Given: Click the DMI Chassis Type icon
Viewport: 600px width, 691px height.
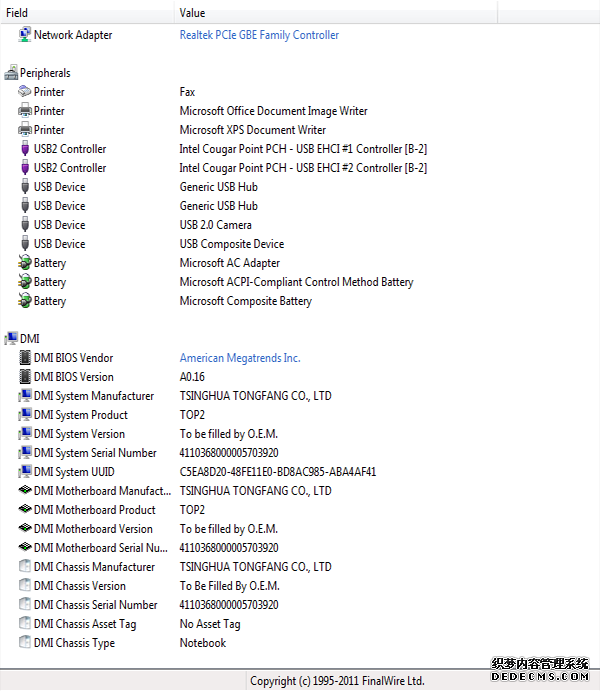Looking at the screenshot, I should tap(25, 642).
